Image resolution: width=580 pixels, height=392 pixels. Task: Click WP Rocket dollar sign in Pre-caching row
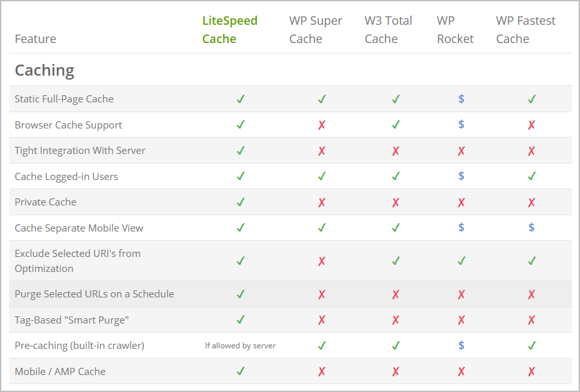click(x=461, y=345)
